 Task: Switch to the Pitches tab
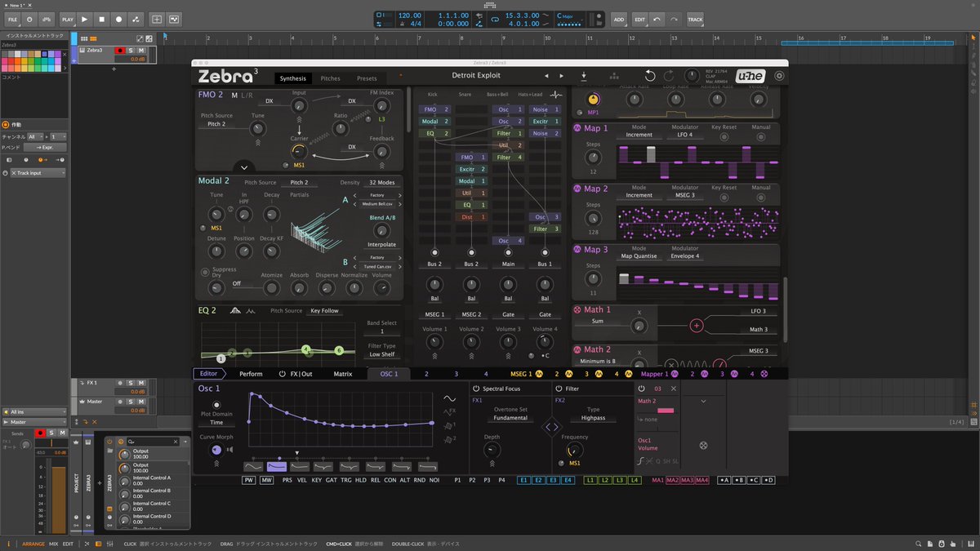(x=330, y=78)
